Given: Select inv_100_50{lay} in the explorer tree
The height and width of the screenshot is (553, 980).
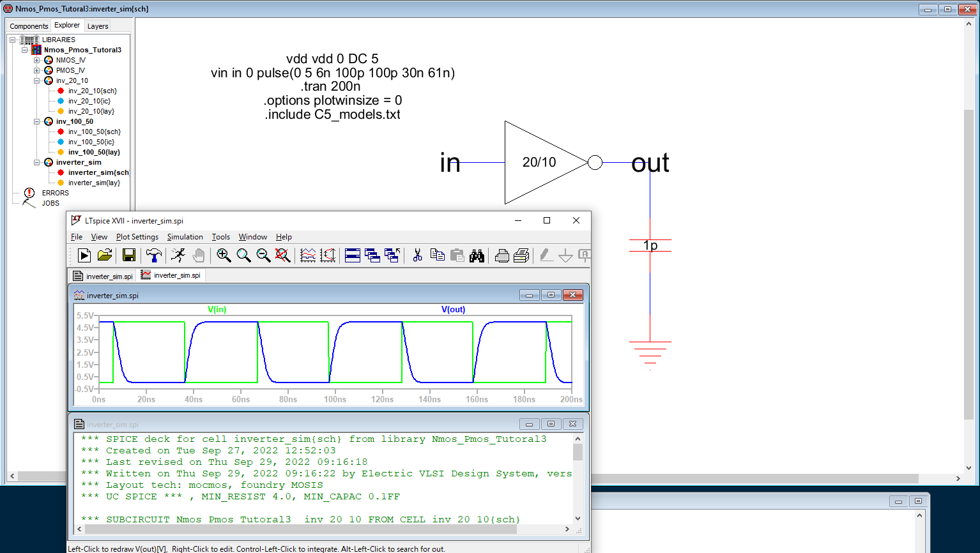Looking at the screenshot, I should point(94,152).
